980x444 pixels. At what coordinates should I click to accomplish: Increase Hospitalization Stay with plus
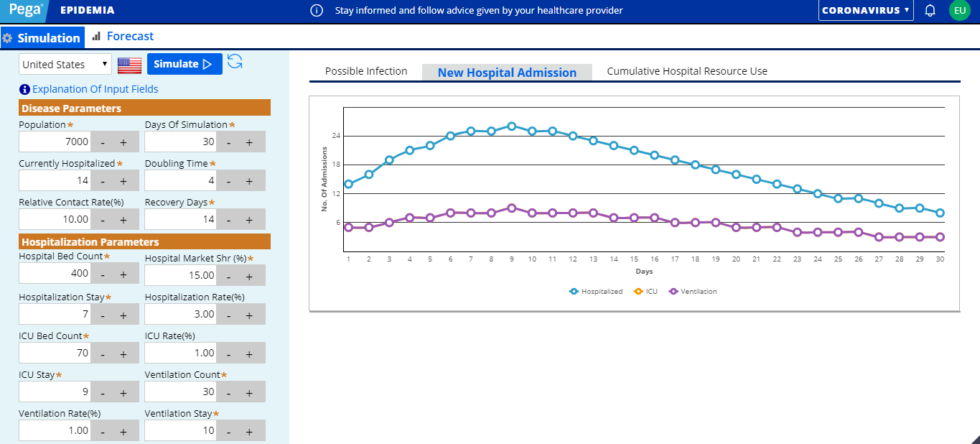123,315
